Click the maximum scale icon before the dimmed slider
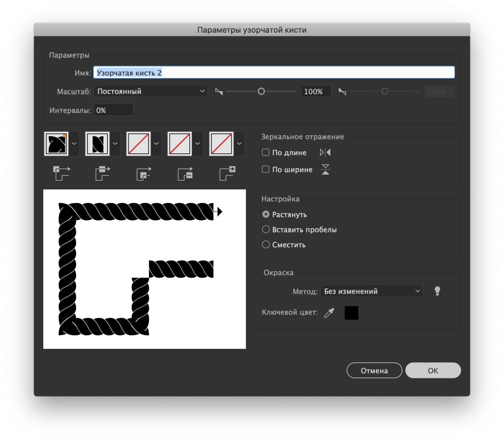504x441 pixels. 342,92
